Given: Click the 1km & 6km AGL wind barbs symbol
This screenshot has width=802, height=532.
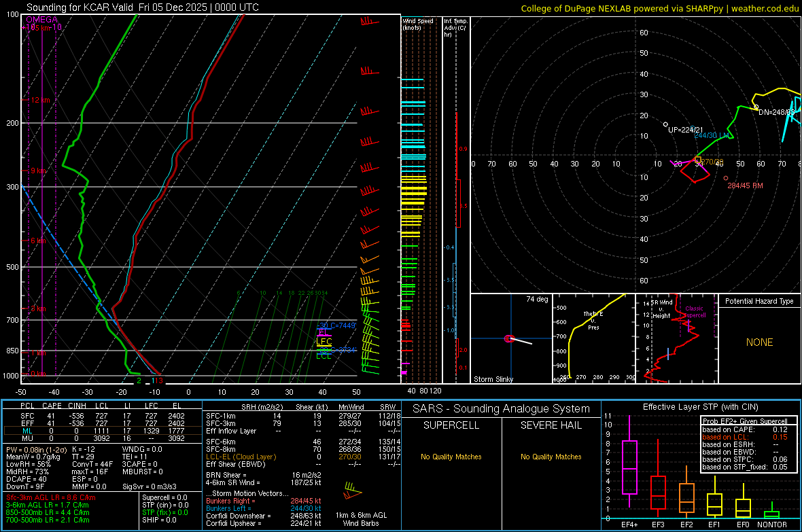Looking at the screenshot, I should (x=353, y=491).
